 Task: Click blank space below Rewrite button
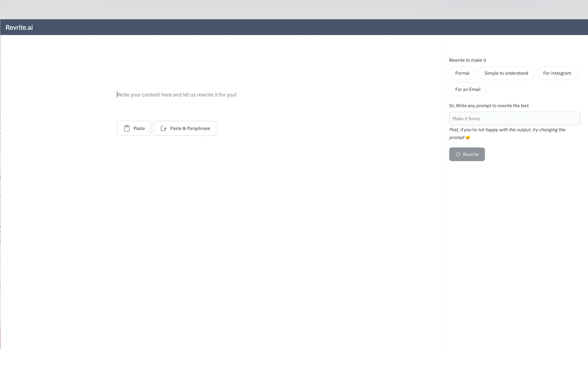[510, 219]
